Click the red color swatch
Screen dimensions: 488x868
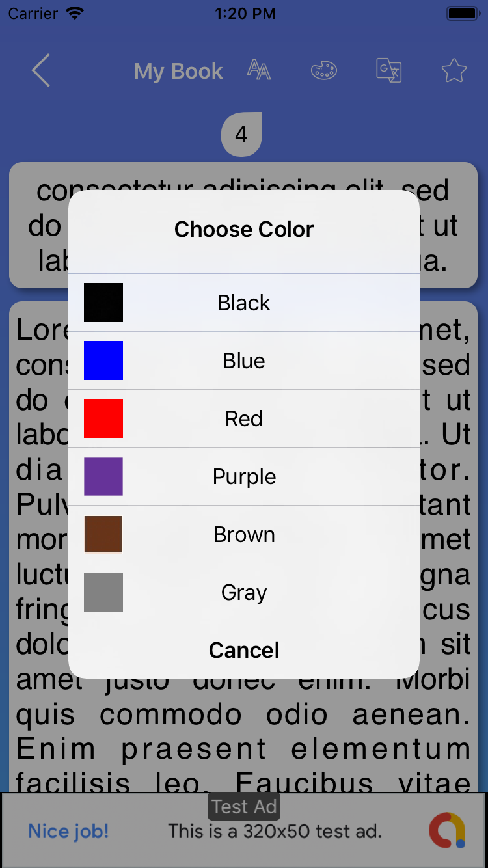(x=103, y=418)
